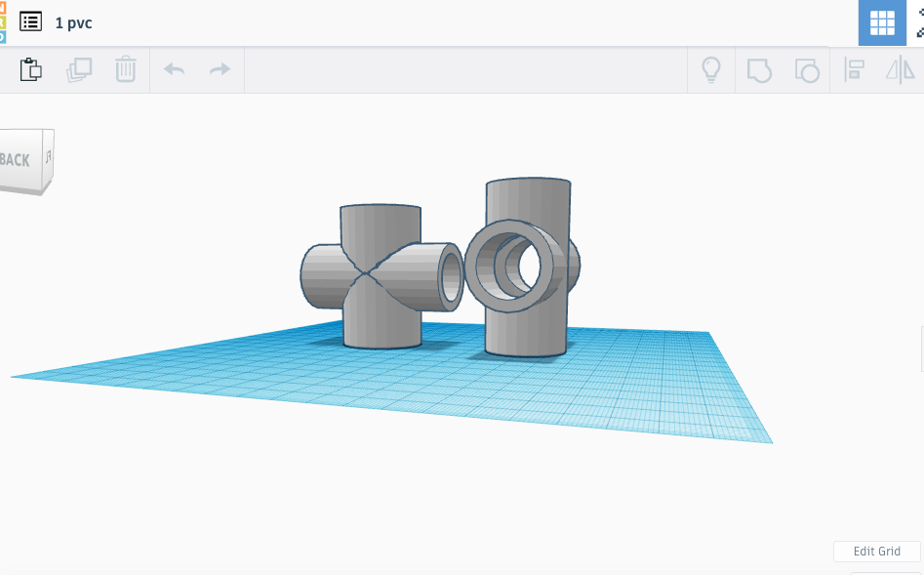924x575 pixels.
Task: Select the PVC tee fitting with the ring opening
Action: pyautogui.click(x=525, y=322)
